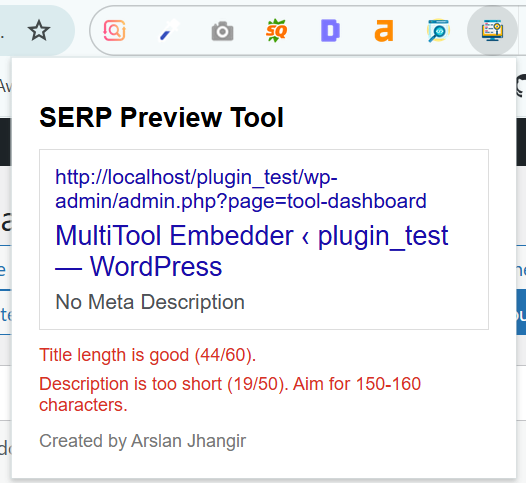This screenshot has width=526, height=483.
Task: Click the Title length is good message
Action: click(148, 355)
